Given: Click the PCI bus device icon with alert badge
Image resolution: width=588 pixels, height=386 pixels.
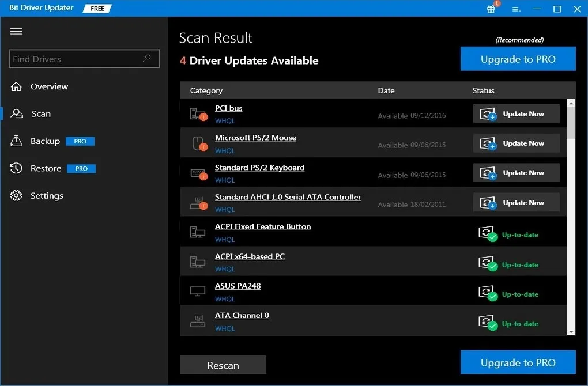Looking at the screenshot, I should (198, 113).
